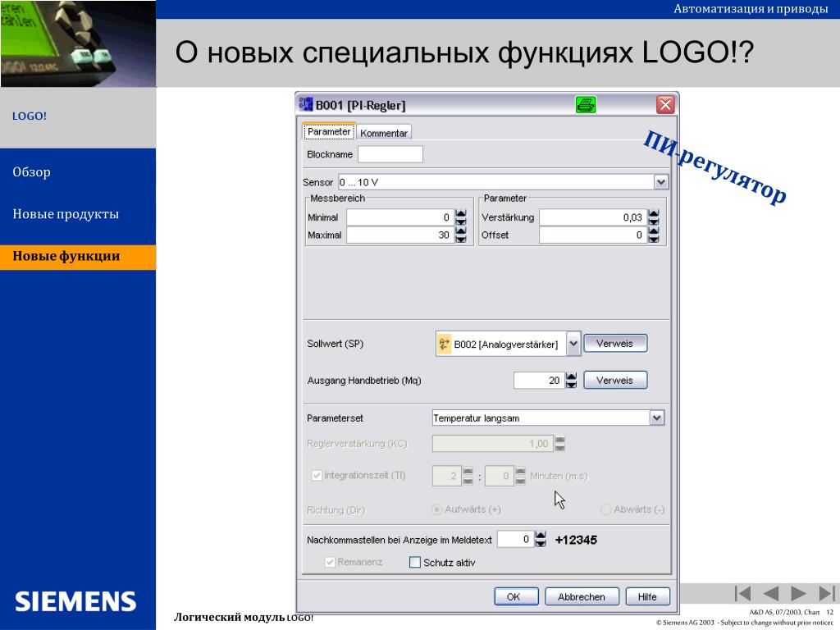Image resolution: width=840 pixels, height=630 pixels.
Task: Adjust Integrationszeit seconds spinner
Action: pos(520,476)
